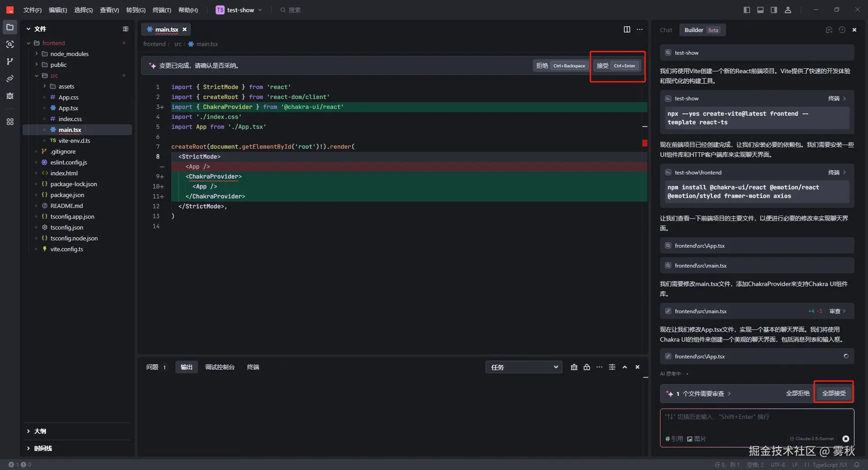
Task: Expand the node_modules folder
Action: pos(37,54)
